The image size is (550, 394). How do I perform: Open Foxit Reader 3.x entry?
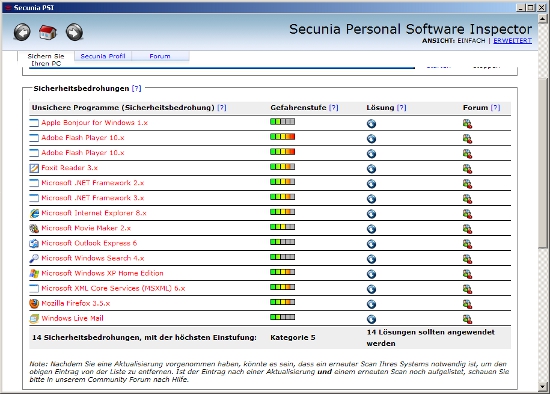tap(69, 168)
